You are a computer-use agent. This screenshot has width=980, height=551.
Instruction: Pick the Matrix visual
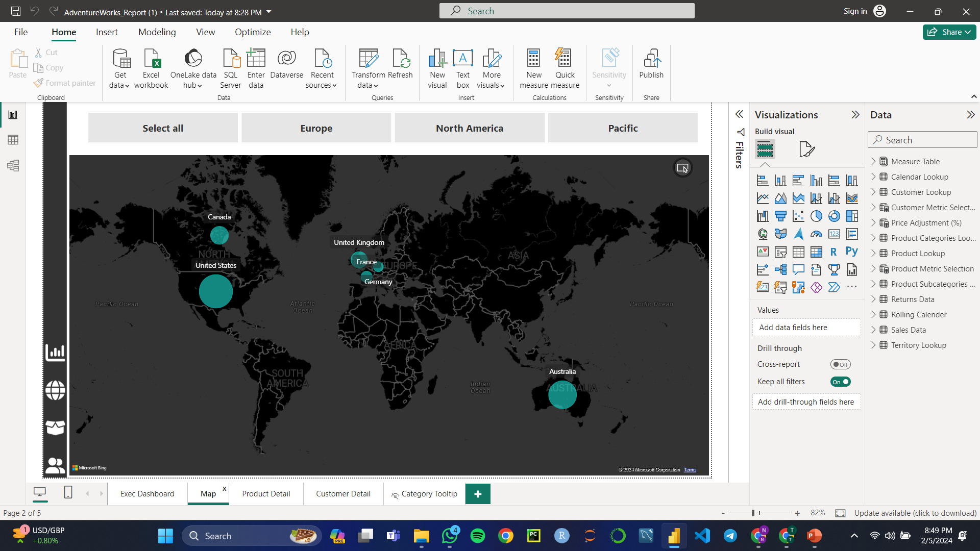[816, 252]
